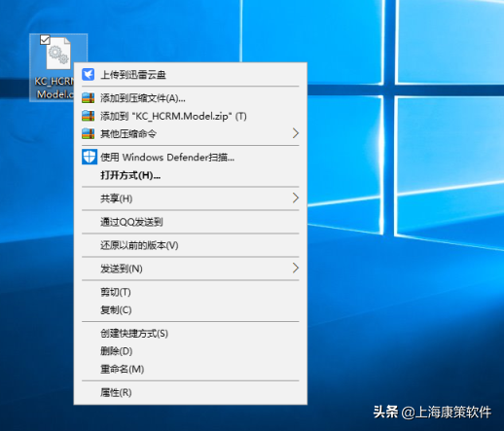This screenshot has width=504, height=431.
Task: Select 添加到压缩文件(A)... menu entry
Action: (191, 98)
